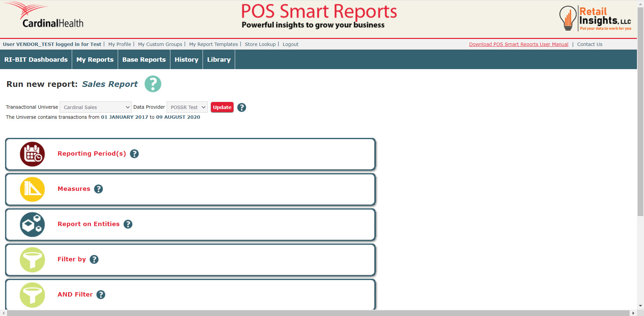Viewport: 644px width, 316px height.
Task: Click the large green help icon beside Sales Report
Action: click(153, 84)
